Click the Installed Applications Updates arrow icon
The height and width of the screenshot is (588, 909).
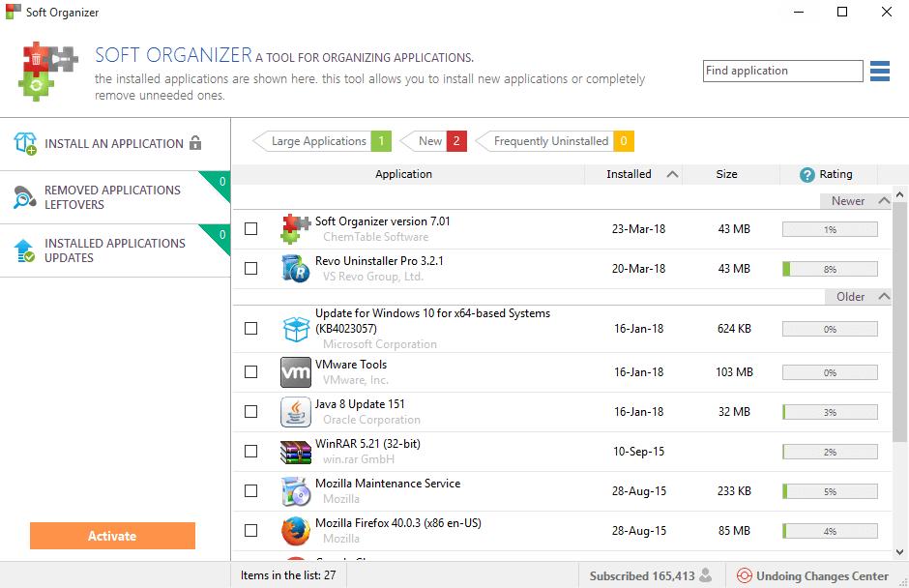25,250
